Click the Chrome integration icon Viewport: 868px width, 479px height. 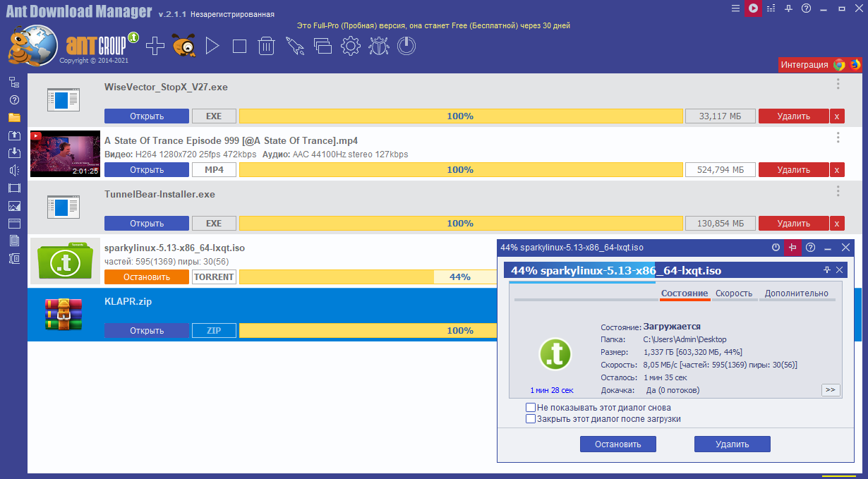839,65
